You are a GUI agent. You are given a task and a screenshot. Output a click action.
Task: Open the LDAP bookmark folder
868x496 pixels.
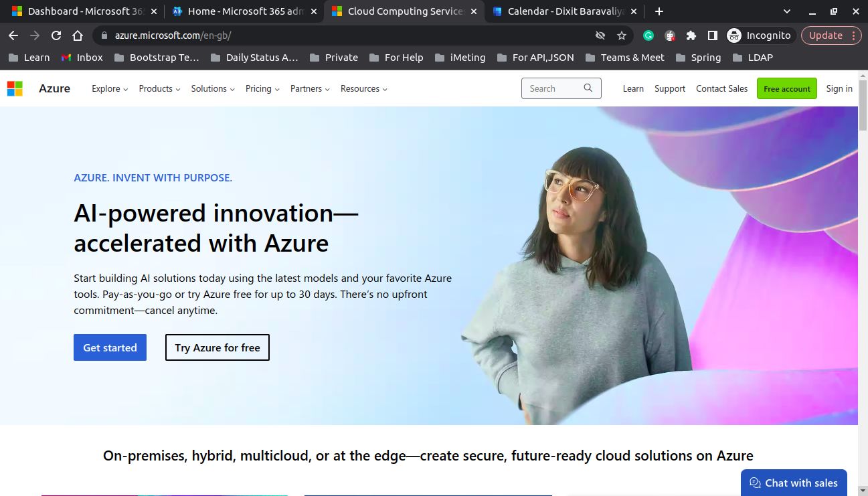(753, 58)
